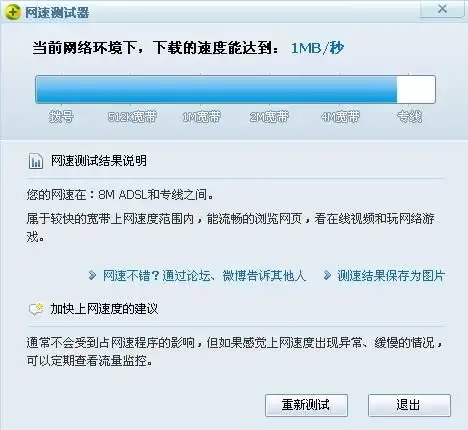Click the bar-chart icon beside 网速测试结果说明
The image size is (468, 430).
click(x=36, y=161)
